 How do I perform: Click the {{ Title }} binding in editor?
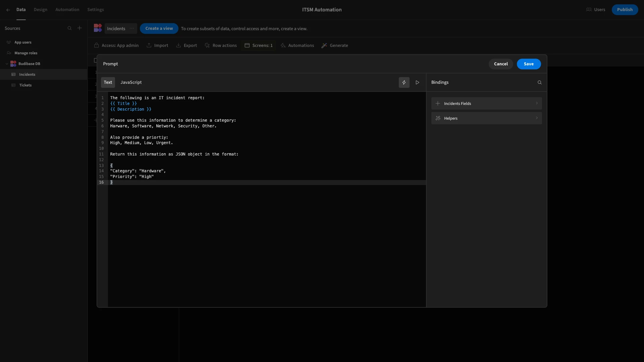click(x=123, y=104)
